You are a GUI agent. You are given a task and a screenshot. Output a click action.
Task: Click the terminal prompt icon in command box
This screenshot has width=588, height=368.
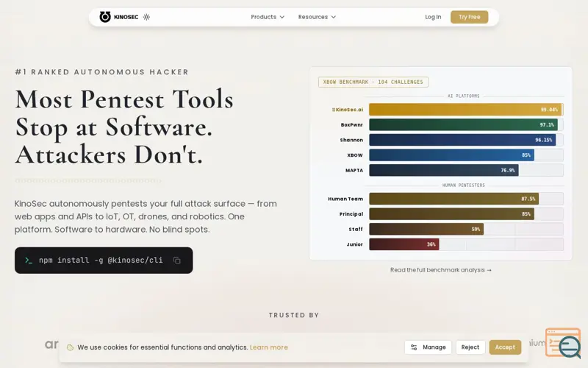pyautogui.click(x=29, y=261)
